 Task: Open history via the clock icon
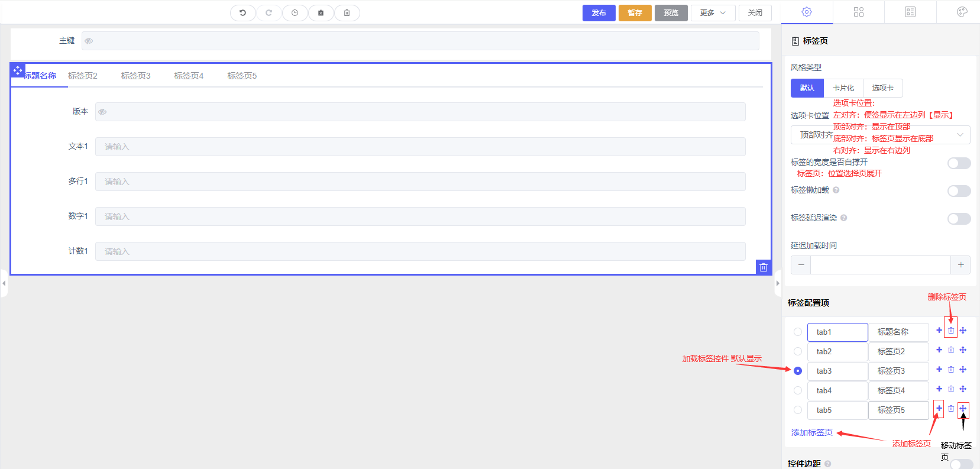click(295, 12)
